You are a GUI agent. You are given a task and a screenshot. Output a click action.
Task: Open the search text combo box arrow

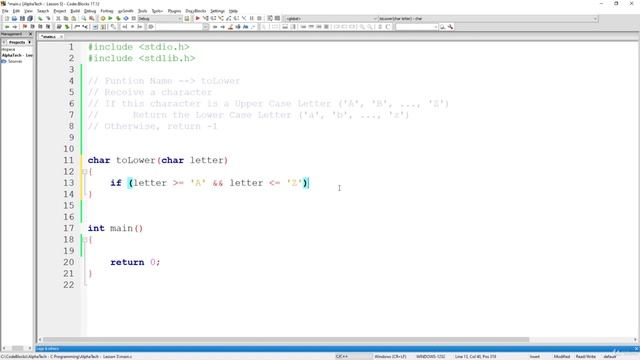point(206,27)
